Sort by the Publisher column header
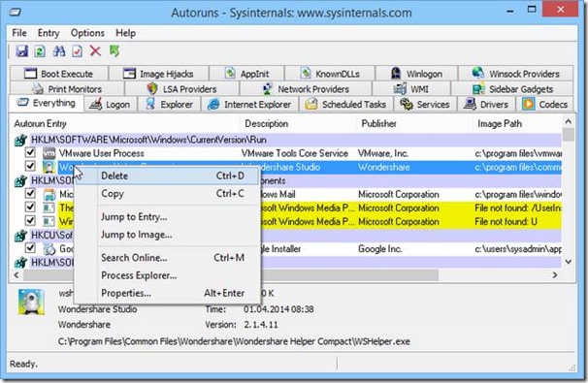Image resolution: width=588 pixels, height=383 pixels. pos(414,124)
